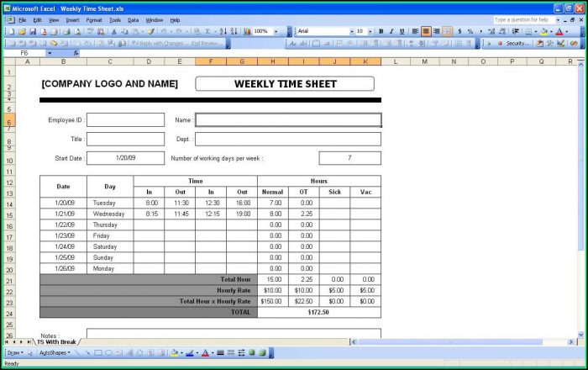Screen dimensions: 588x370
Task: Toggle Bold formatting
Action: click(x=381, y=31)
